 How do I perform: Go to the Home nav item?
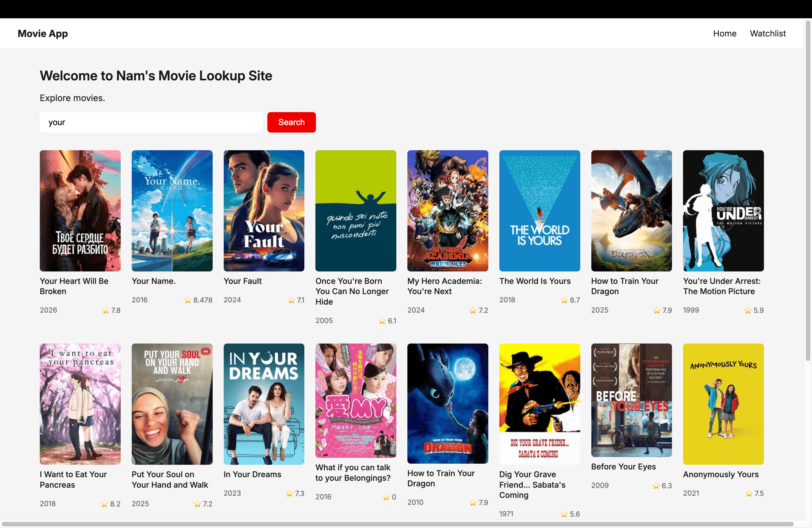click(725, 33)
